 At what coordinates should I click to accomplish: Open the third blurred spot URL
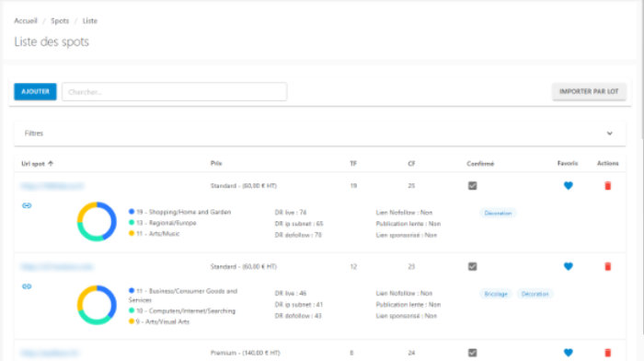point(50,354)
